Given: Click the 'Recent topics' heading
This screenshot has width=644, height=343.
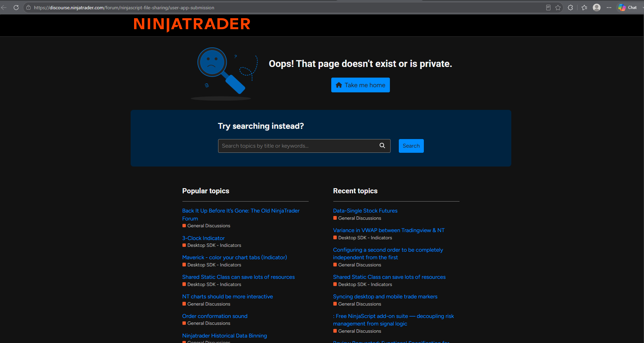Looking at the screenshot, I should (x=355, y=191).
